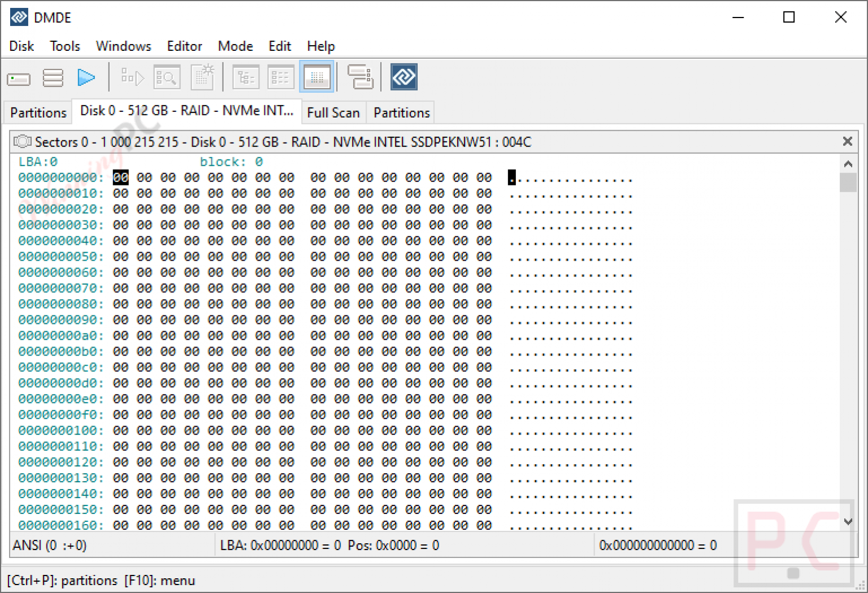This screenshot has height=593, width=868.
Task: Click the DMDE title bar app icon
Action: (19, 18)
